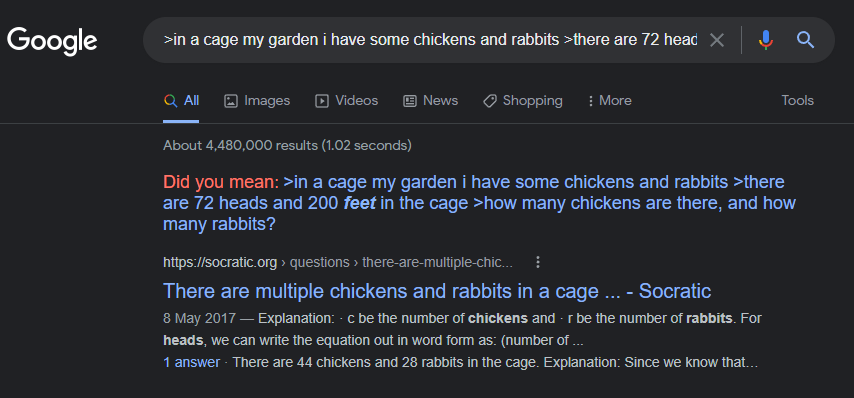Open three-dot menu beside socratic.org result

pos(538,262)
